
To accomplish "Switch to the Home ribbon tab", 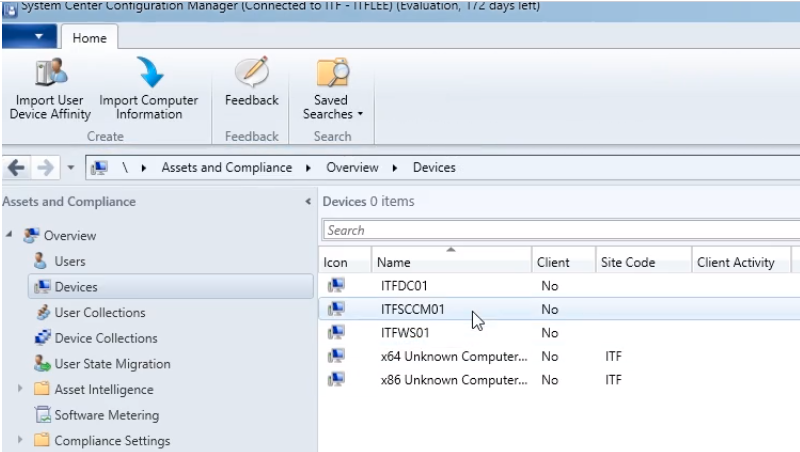I will click(92, 38).
